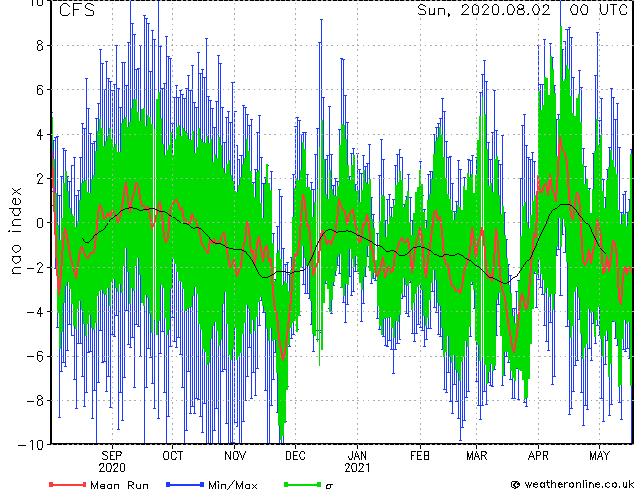This screenshot has height=490, width=634.
Task: Select the date 'Sun, 2020.08.02'
Action: pyautogui.click(x=484, y=10)
